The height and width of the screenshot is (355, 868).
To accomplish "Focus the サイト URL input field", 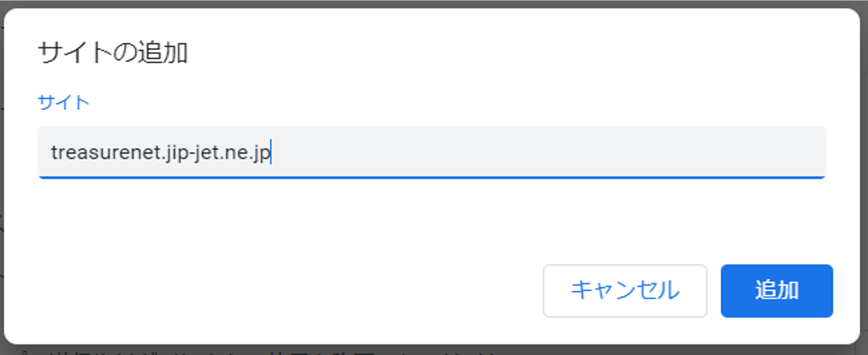I will click(432, 152).
